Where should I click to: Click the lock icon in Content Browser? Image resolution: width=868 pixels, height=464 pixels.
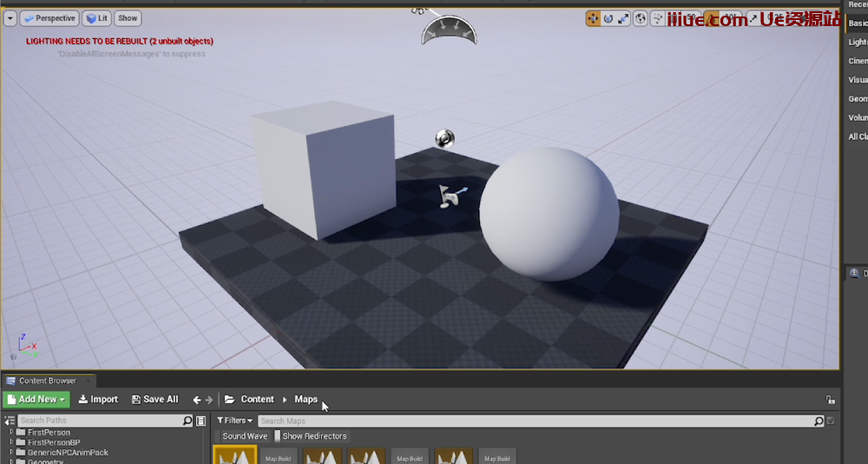coord(831,400)
